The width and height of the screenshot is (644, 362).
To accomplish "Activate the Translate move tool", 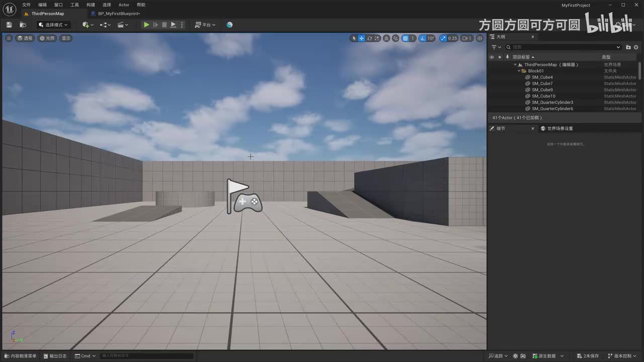I will 361,38.
